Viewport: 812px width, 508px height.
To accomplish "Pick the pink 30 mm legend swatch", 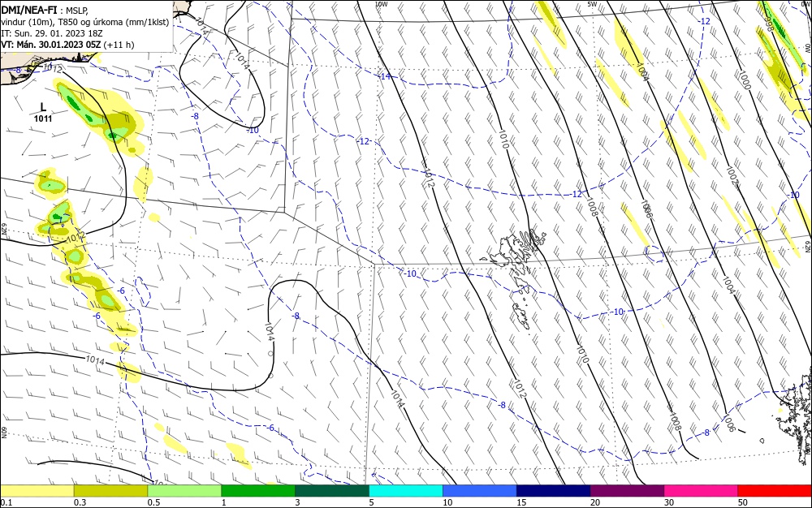I will [702, 491].
